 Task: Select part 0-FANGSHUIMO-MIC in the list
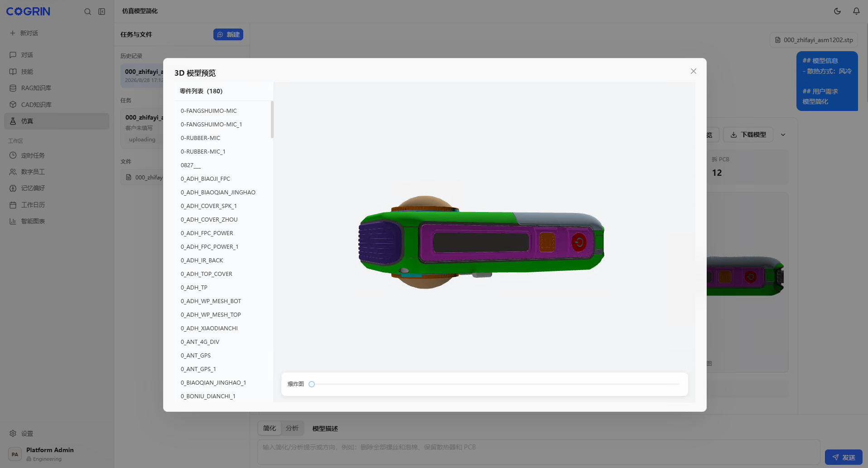coord(222,111)
